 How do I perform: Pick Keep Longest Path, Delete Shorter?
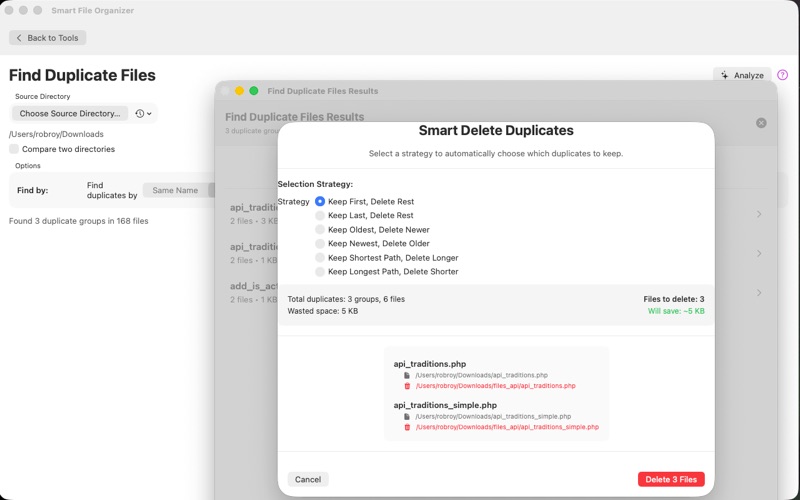(320, 271)
